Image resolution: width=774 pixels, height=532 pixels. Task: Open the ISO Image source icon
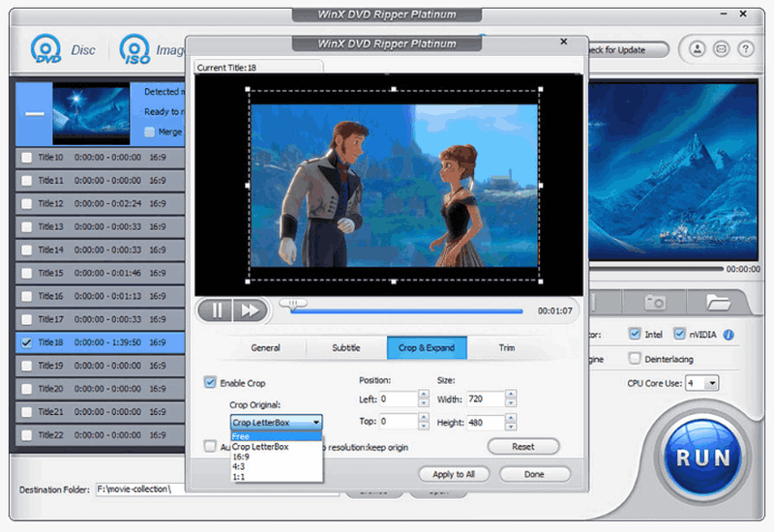tap(134, 49)
